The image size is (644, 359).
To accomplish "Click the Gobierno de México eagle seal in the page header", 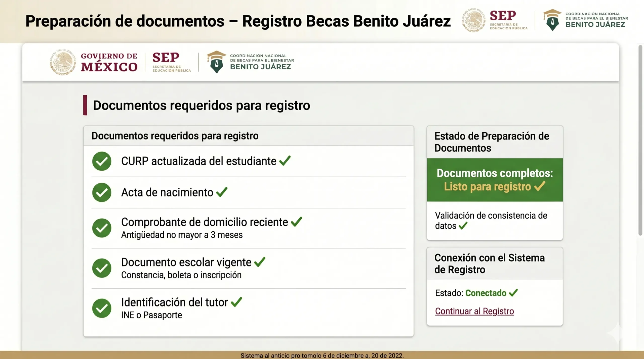I will pos(63,62).
